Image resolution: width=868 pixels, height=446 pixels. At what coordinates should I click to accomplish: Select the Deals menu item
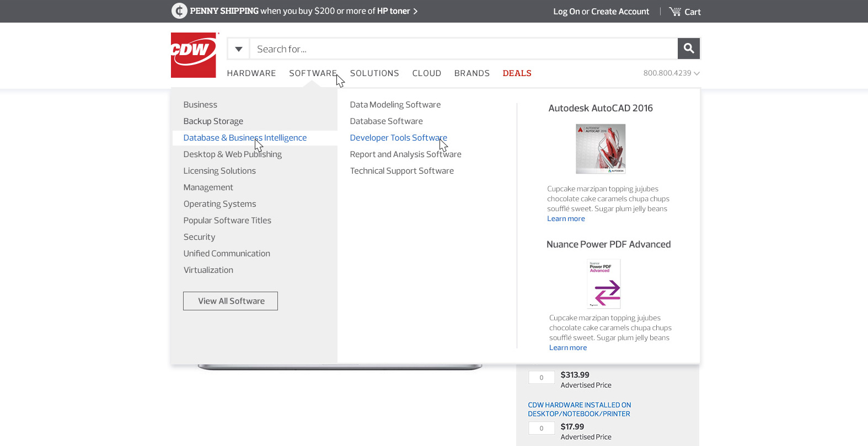coord(517,73)
